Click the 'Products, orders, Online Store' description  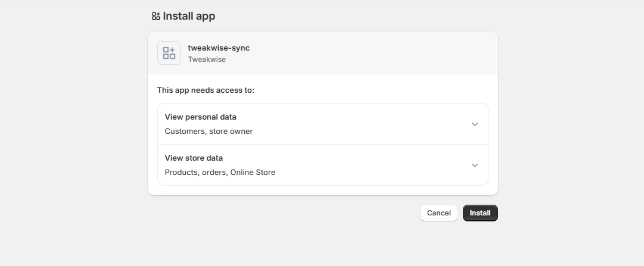(220, 172)
